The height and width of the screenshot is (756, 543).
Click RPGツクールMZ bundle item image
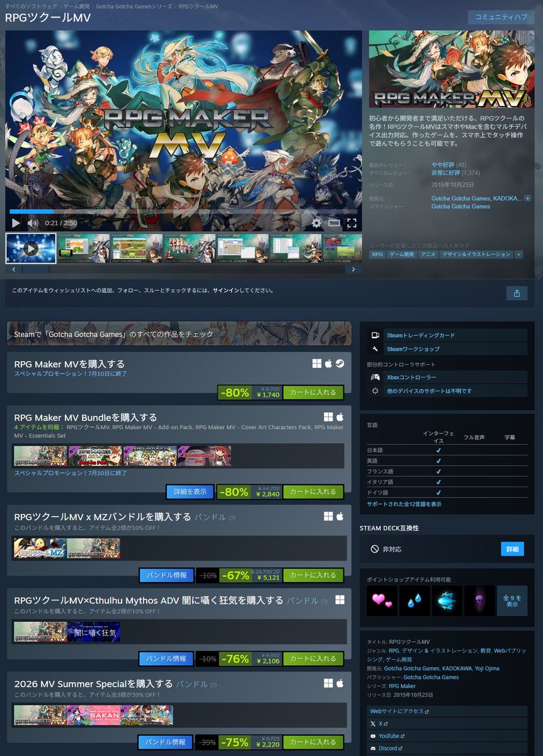tap(40, 548)
